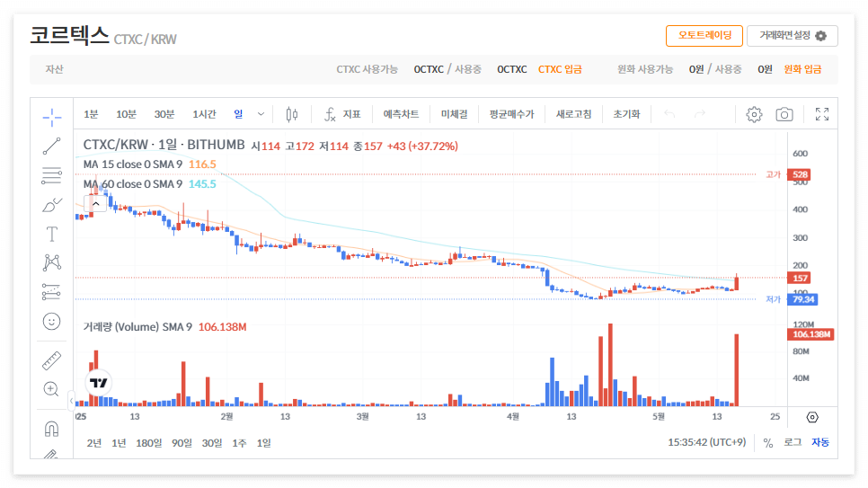Switch chart to fullscreen mode
Screen dimensions: 868x488
[822, 114]
